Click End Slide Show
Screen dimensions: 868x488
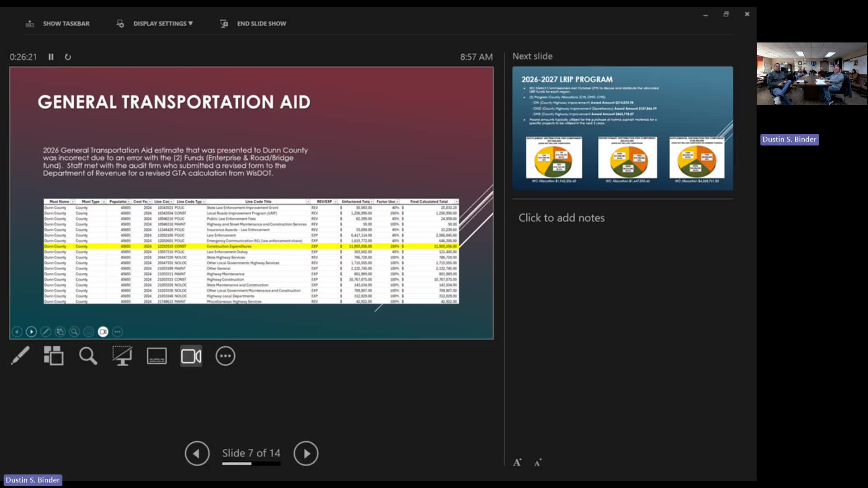pos(261,23)
